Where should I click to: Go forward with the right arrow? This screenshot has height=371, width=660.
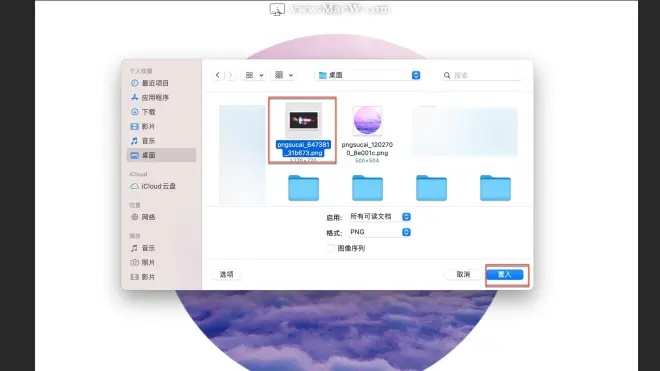230,75
